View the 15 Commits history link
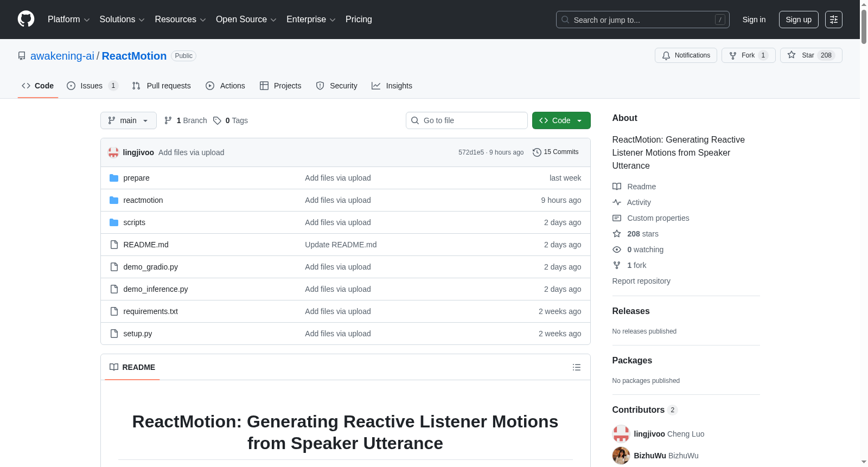 coord(556,152)
